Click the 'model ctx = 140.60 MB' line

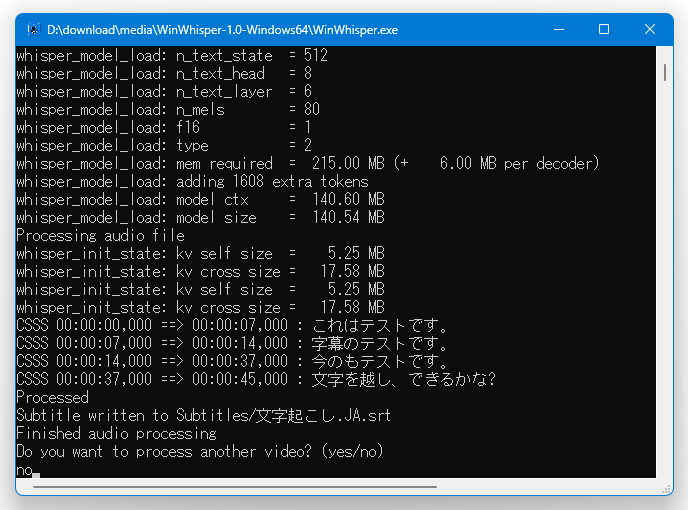click(x=201, y=200)
